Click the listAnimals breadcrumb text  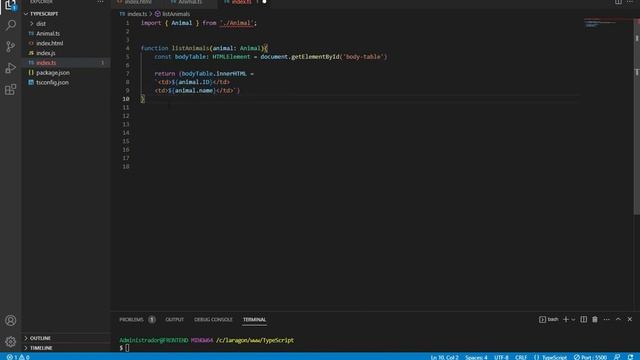pyautogui.click(x=176, y=14)
